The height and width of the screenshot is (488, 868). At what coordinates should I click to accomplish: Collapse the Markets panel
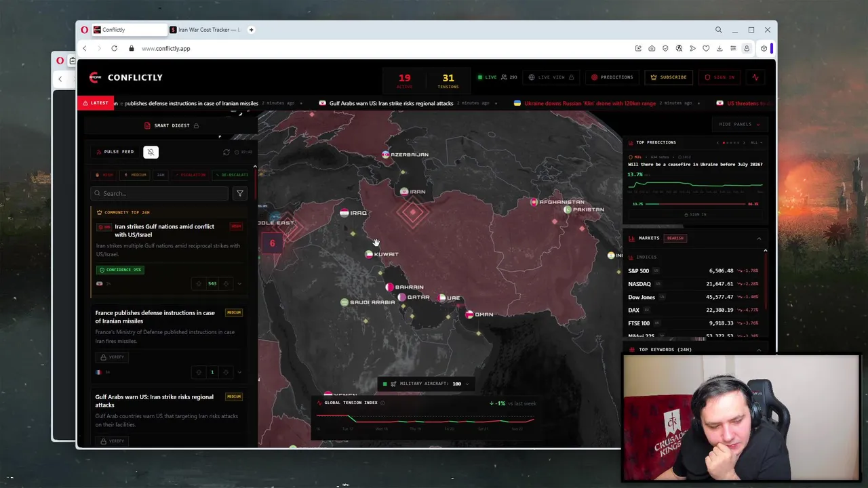coord(759,239)
